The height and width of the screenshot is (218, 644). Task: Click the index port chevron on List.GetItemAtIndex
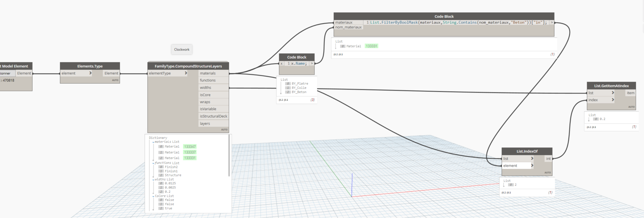(613, 100)
